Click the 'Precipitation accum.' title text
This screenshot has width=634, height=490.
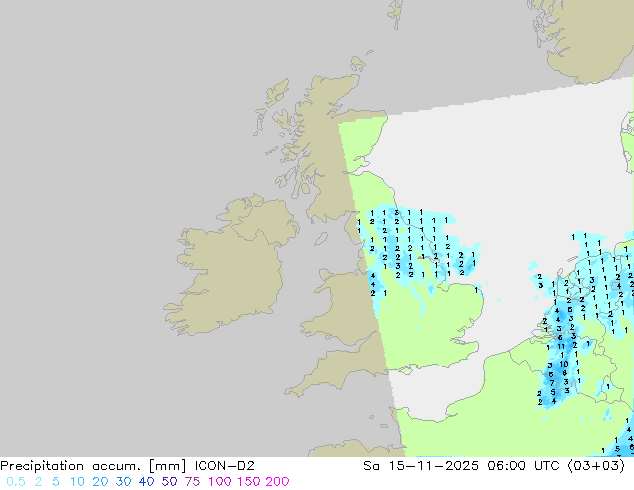click(70, 466)
